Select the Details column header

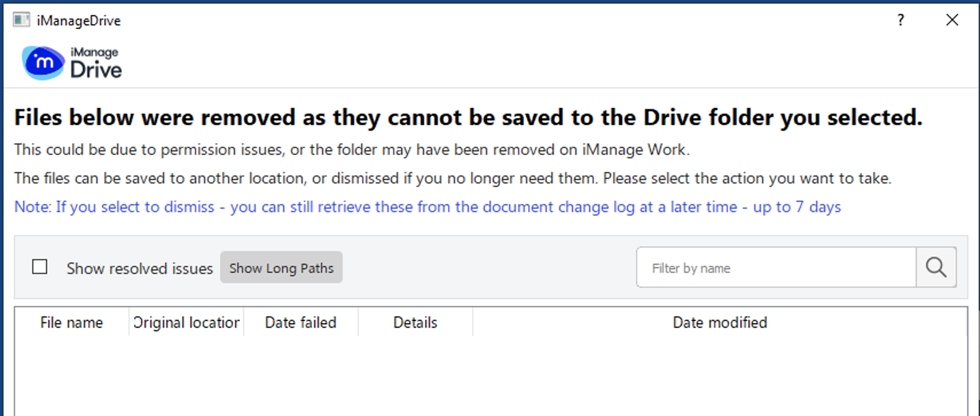point(415,323)
